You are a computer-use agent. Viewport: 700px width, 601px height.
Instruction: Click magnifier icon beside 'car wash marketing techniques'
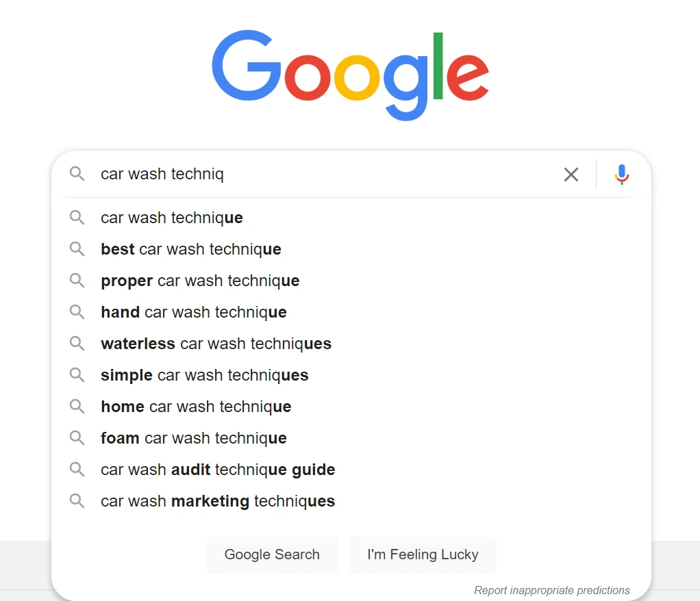tap(77, 501)
